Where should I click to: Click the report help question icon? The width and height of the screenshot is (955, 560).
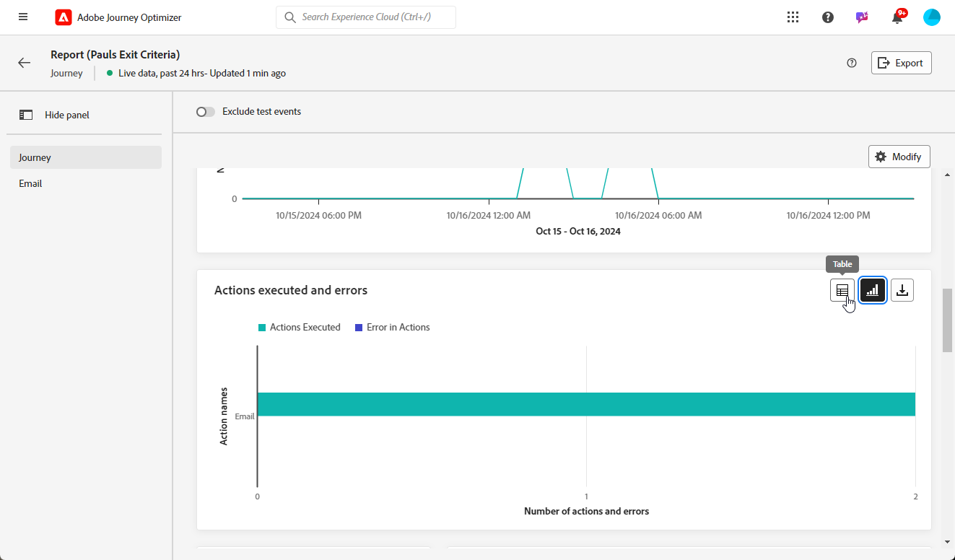coord(852,63)
